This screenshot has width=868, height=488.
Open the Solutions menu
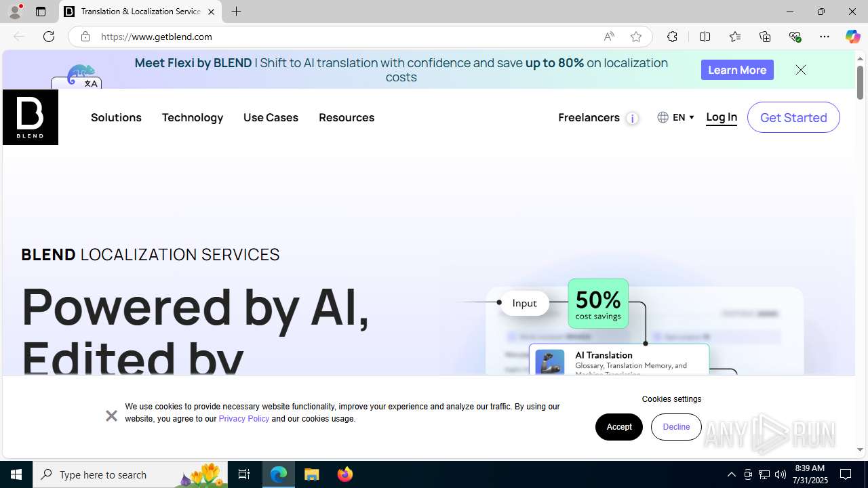[116, 117]
